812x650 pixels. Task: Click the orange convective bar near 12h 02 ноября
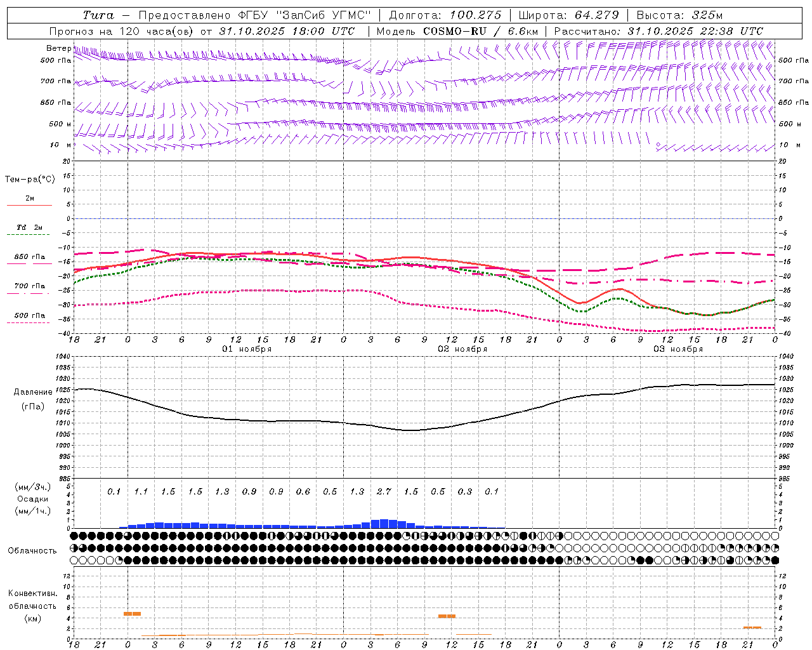(x=447, y=616)
